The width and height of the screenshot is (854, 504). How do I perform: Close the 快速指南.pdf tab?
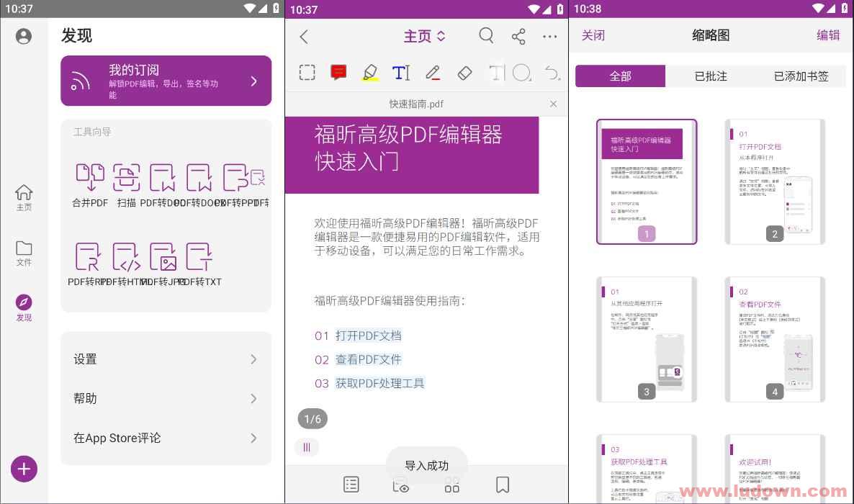pyautogui.click(x=553, y=104)
